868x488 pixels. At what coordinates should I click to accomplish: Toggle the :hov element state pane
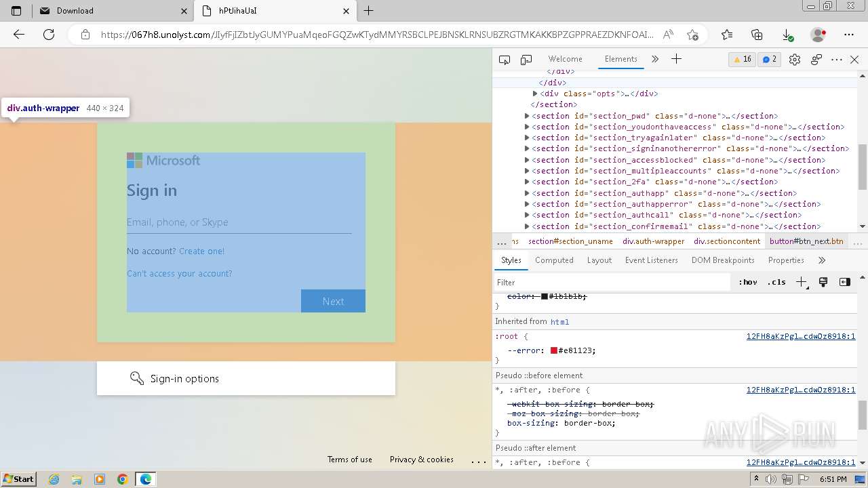point(748,282)
